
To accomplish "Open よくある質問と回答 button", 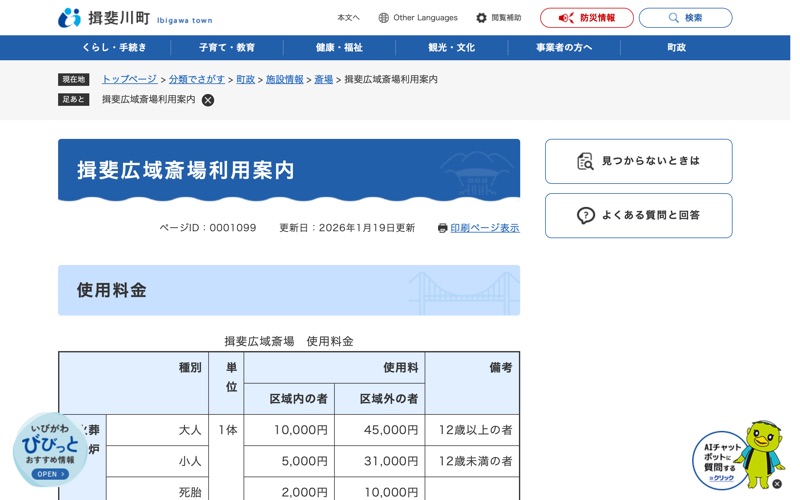I will (x=639, y=215).
